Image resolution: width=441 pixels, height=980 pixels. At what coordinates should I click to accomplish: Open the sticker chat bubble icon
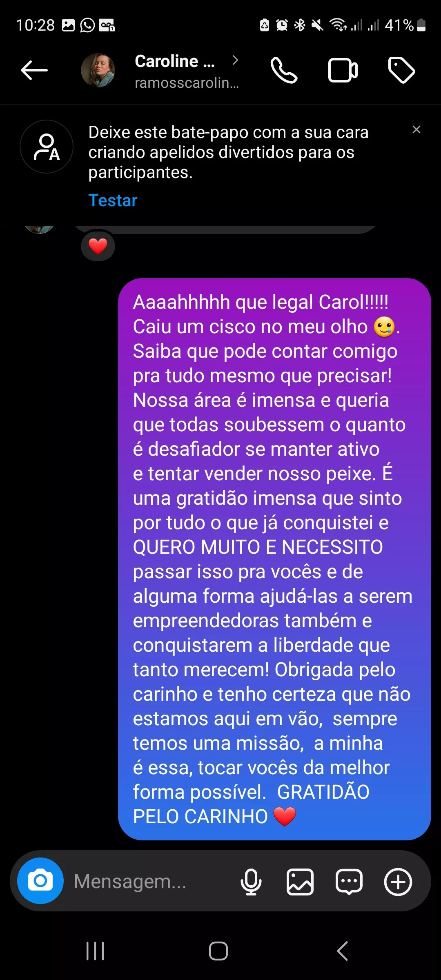pos(349,882)
